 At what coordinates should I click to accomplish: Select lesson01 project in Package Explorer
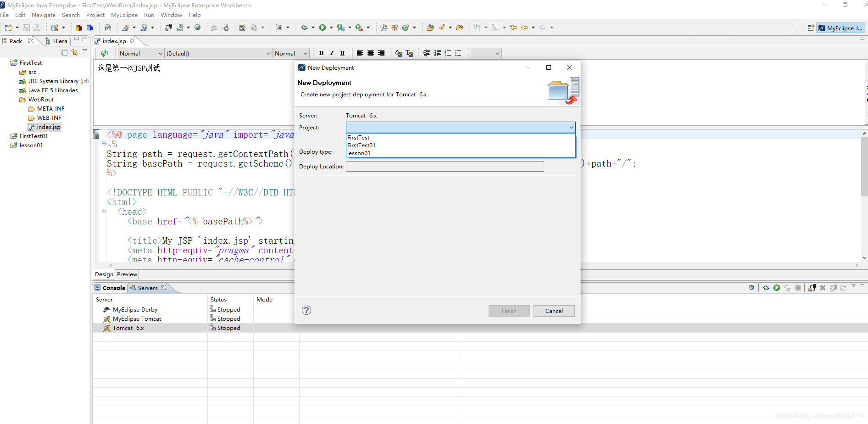(27, 145)
